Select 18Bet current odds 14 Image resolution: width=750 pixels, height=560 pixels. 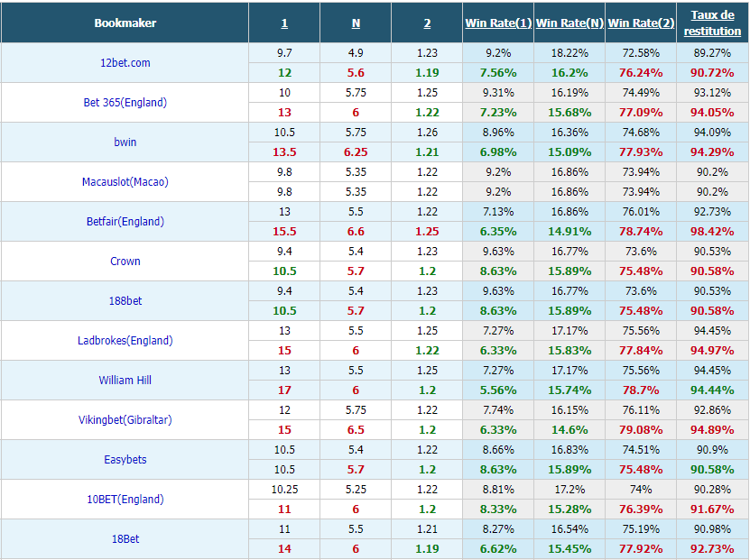[284, 548]
